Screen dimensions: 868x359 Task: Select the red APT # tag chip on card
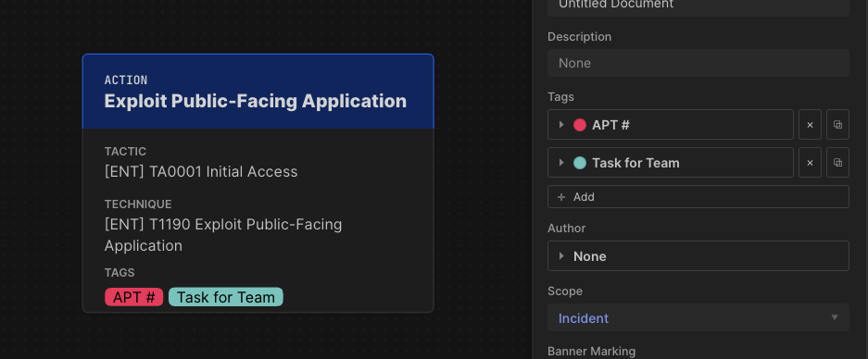(134, 297)
